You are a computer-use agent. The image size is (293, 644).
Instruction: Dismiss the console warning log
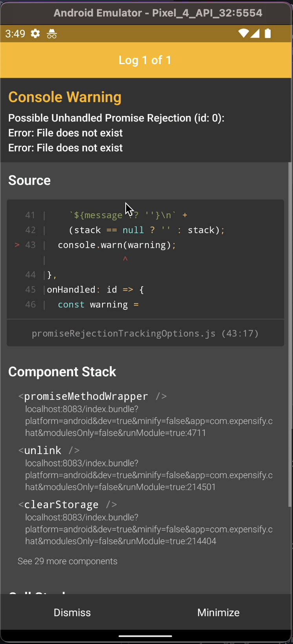72,612
